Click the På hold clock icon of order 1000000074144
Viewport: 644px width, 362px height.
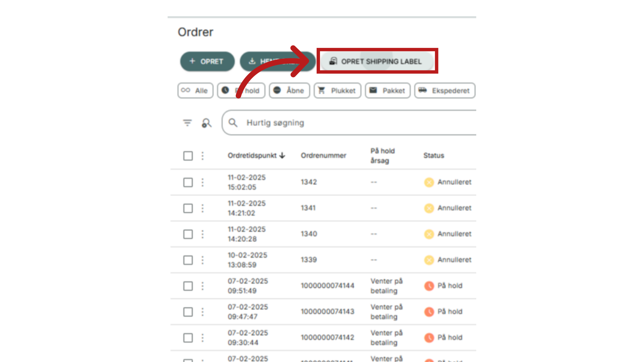(x=429, y=286)
